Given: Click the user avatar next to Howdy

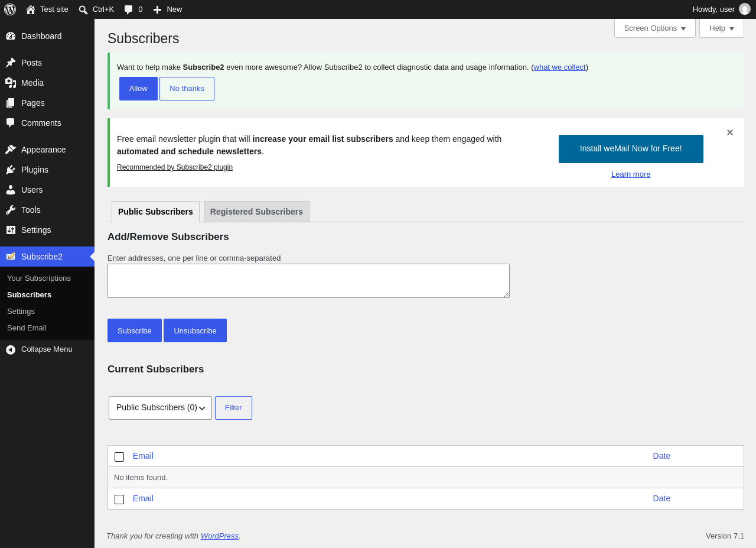Looking at the screenshot, I should tap(745, 9).
